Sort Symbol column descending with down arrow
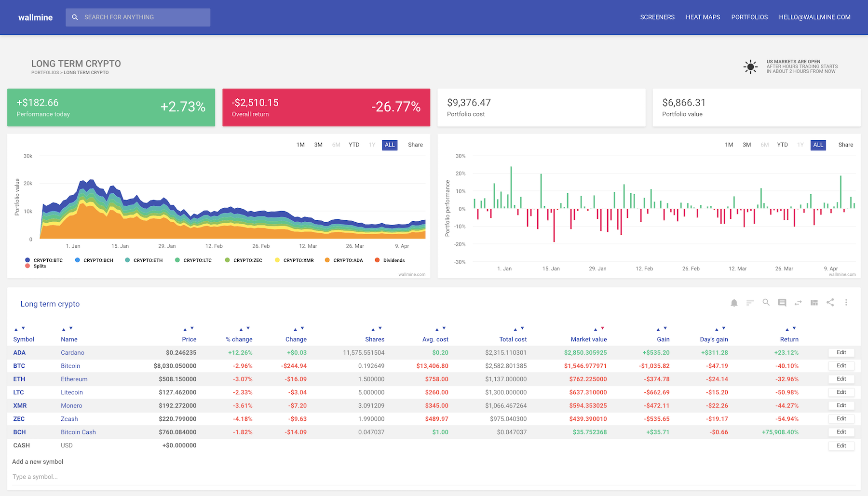The width and height of the screenshot is (868, 496). pyautogui.click(x=23, y=328)
